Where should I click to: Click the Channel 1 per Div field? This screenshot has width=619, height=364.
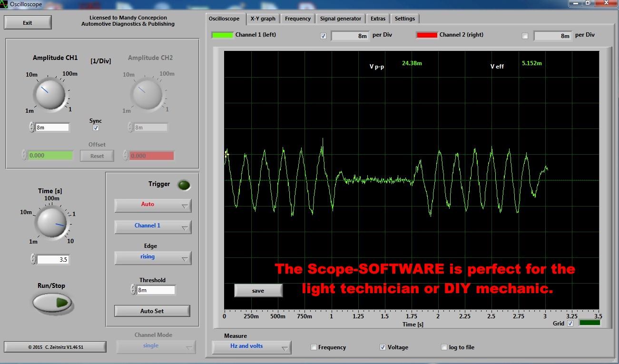[350, 36]
